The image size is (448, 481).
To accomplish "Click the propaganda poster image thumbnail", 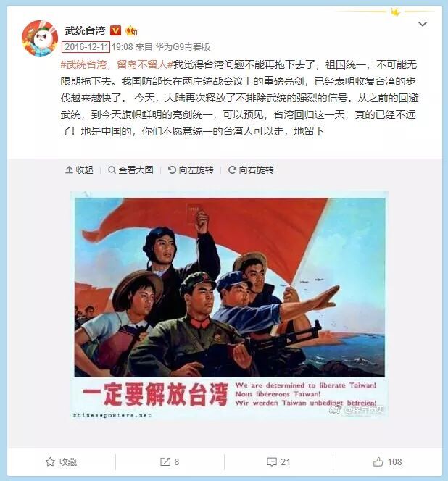I will tap(229, 304).
